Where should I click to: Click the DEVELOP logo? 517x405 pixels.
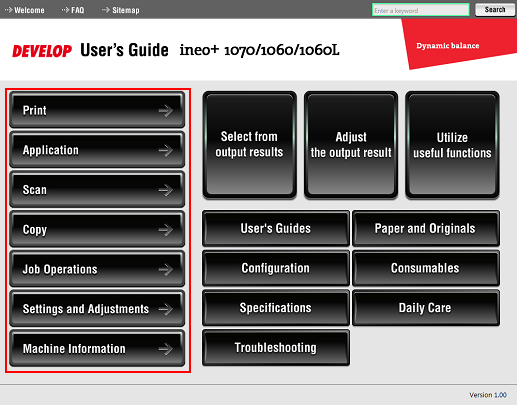(42, 51)
